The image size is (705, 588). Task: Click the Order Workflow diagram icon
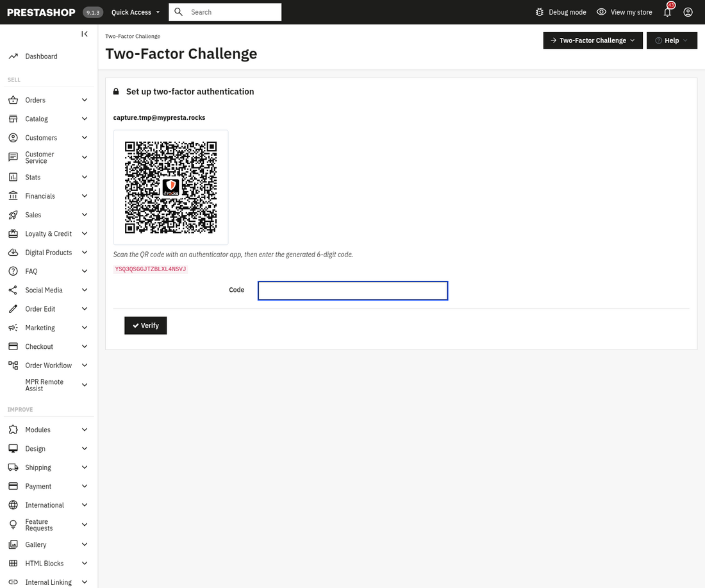13,365
